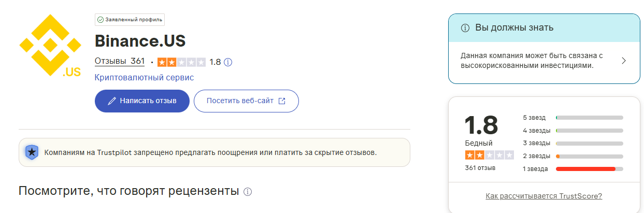Expand the high-risk investments notice chevron

point(623,61)
